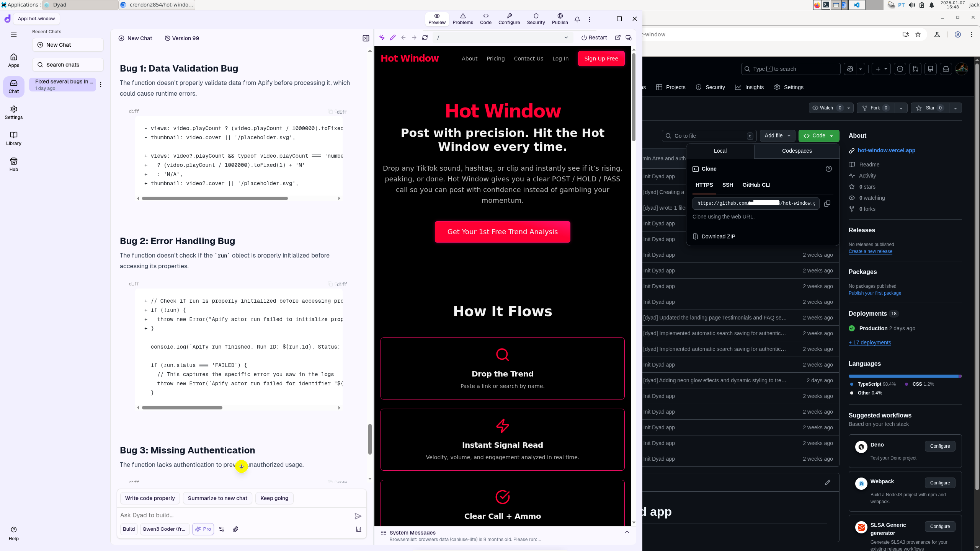Open the Configure tab in Dyad

tap(509, 19)
